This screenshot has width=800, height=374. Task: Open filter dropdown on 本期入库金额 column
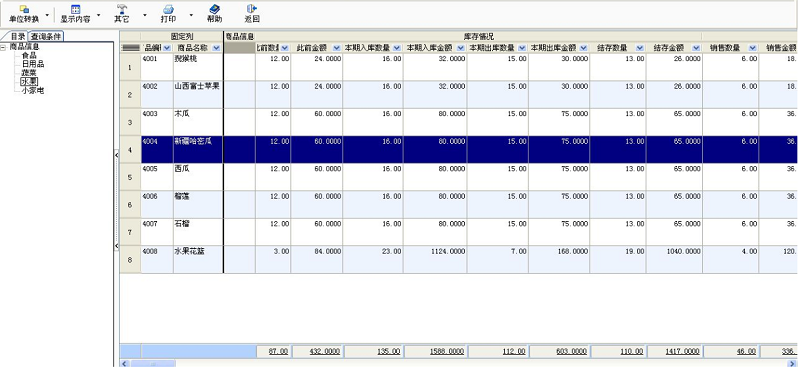(x=461, y=48)
